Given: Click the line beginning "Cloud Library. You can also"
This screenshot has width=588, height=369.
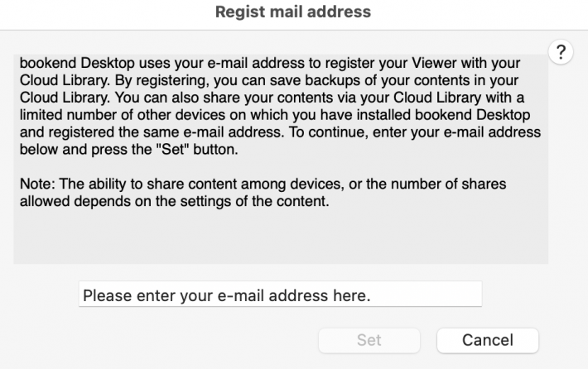Looking at the screenshot, I should click(x=272, y=98).
